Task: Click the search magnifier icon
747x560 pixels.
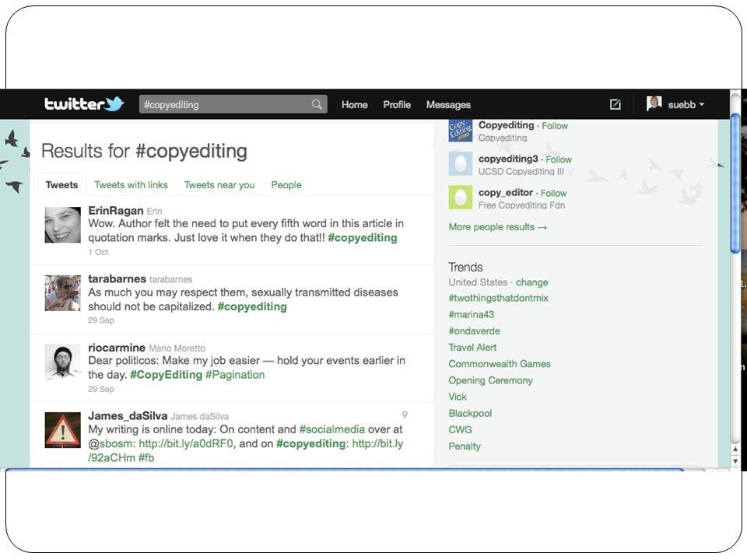Action: (317, 104)
